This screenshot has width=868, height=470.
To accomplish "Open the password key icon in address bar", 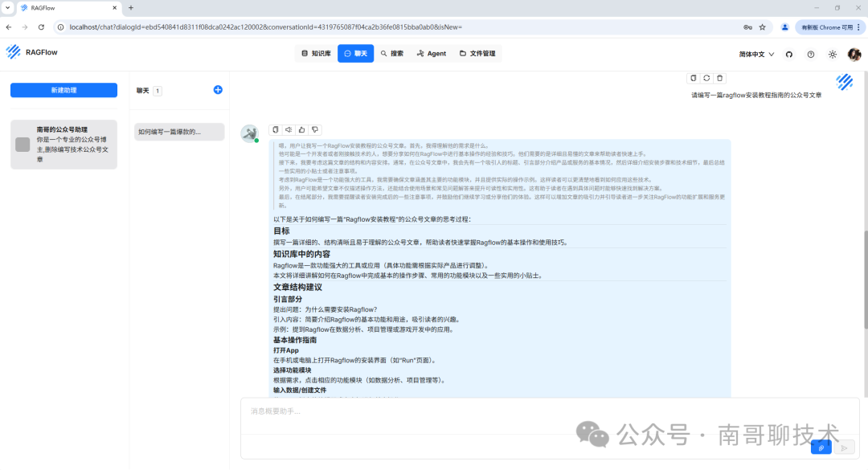I will click(747, 27).
